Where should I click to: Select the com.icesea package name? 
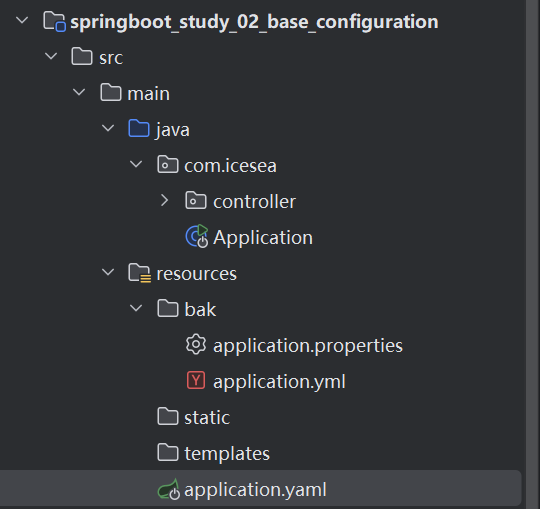tap(230, 166)
